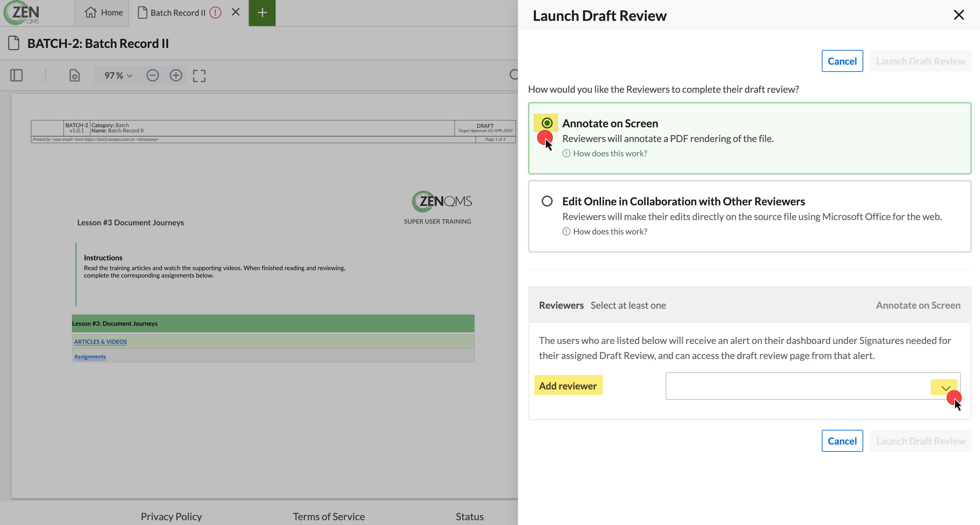Click the 'Instructions' heading in the document
The image size is (980, 525).
coord(103,257)
